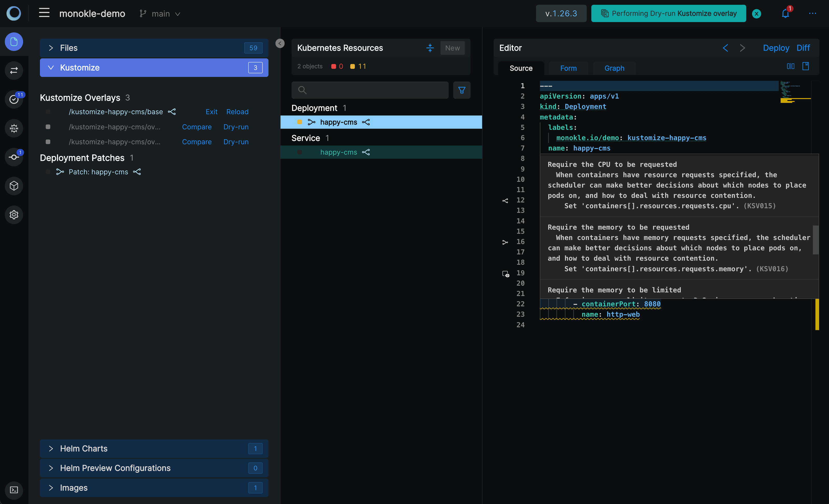Collapse all Kubernetes Resources icon
829x504 pixels.
(x=430, y=48)
